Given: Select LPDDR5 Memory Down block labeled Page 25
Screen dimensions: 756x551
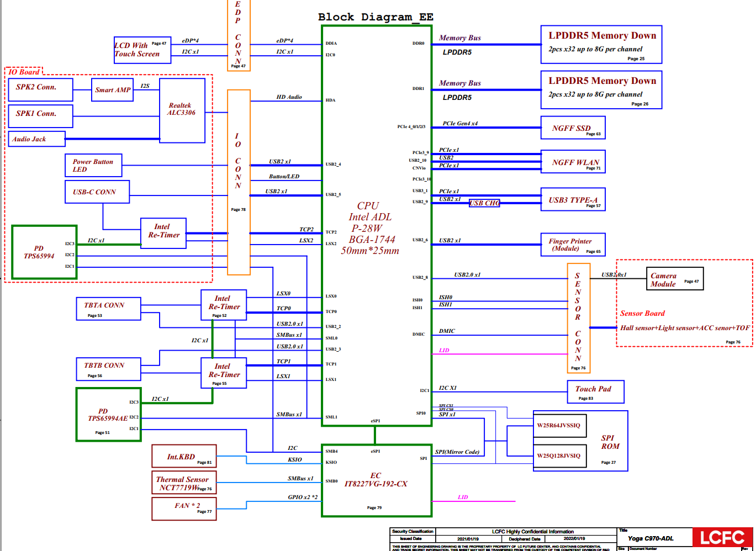Looking at the screenshot, I should [601, 44].
